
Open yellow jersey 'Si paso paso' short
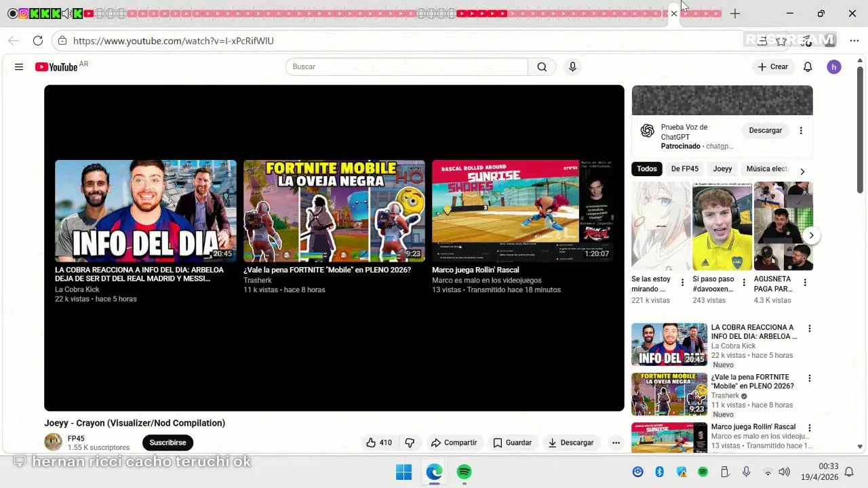722,226
